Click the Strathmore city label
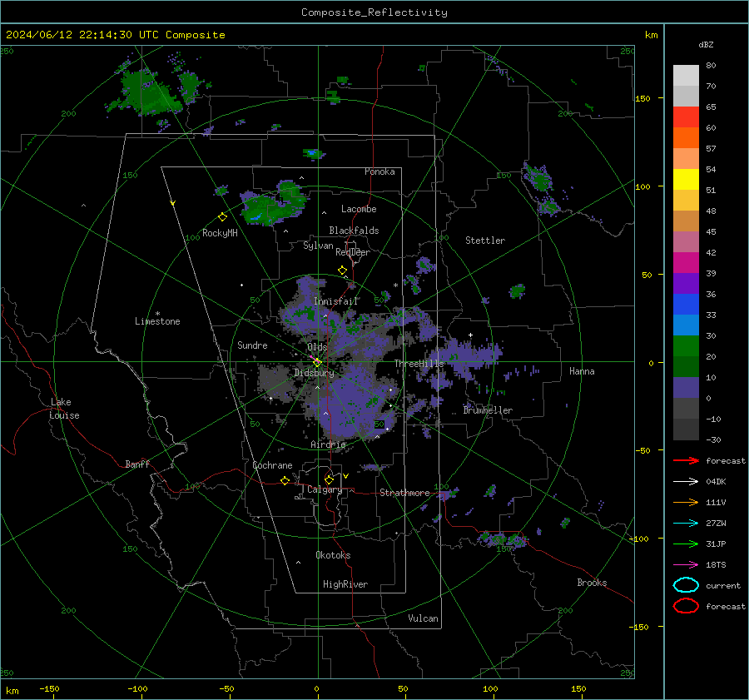Screen dimensions: 749x700 click(x=404, y=493)
